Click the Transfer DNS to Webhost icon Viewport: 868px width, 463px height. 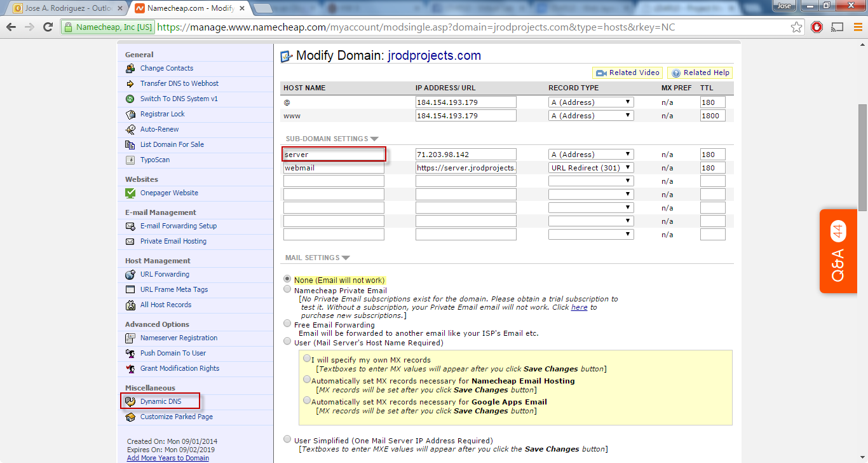[x=130, y=83]
